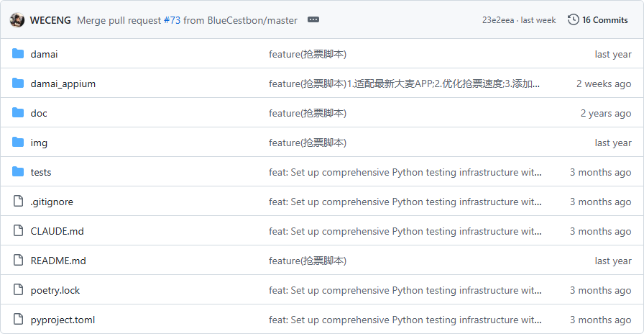This screenshot has height=334, width=644.
Task: Open commit hash 23e2eea
Action: point(498,20)
